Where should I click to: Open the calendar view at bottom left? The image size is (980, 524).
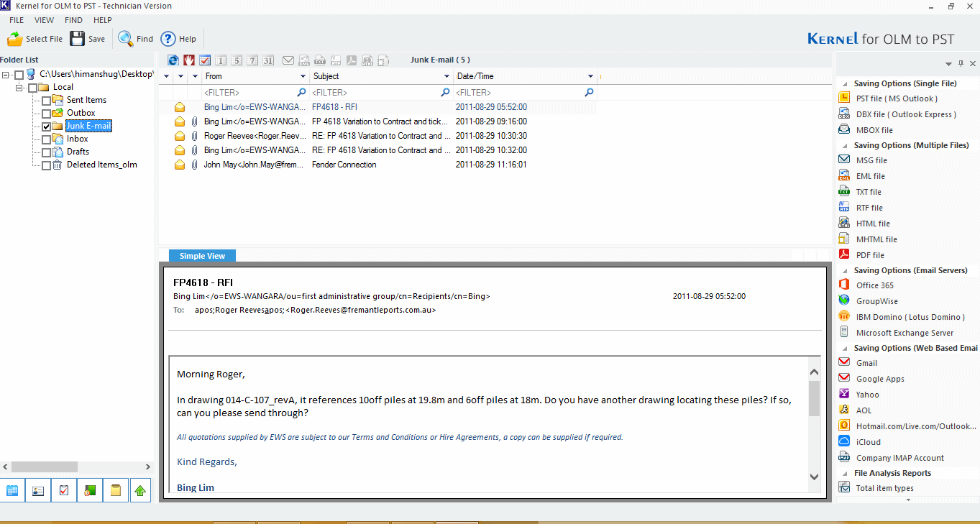tap(12, 490)
